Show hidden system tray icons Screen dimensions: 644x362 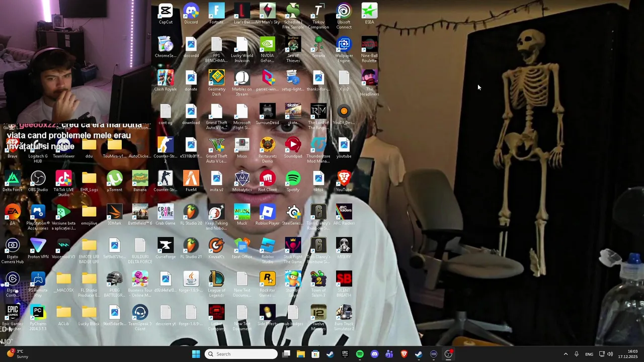[566, 354]
